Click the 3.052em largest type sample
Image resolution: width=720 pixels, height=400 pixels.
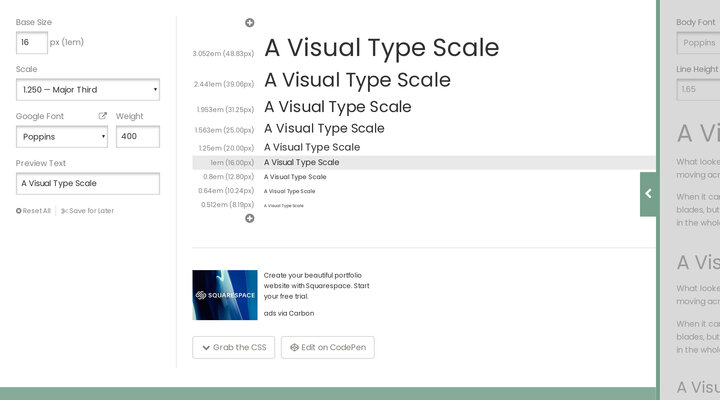(381, 48)
